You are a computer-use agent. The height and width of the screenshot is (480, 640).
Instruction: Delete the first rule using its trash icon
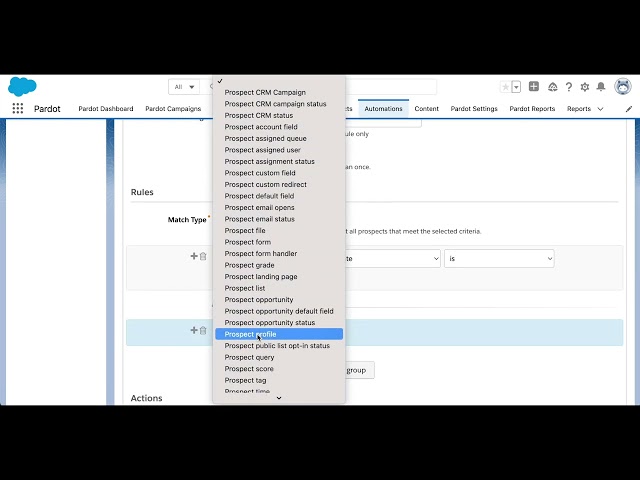203,256
